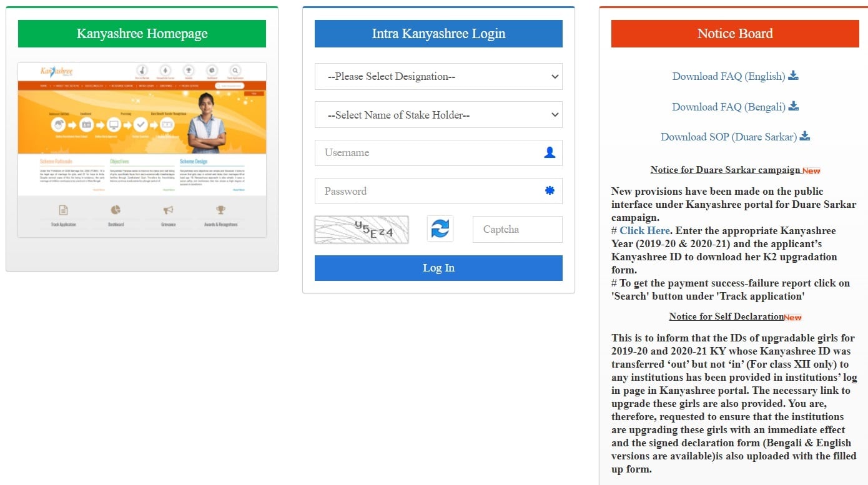Image resolution: width=868 pixels, height=485 pixels.
Task: Click the user icon in Username field
Action: pyautogui.click(x=550, y=152)
